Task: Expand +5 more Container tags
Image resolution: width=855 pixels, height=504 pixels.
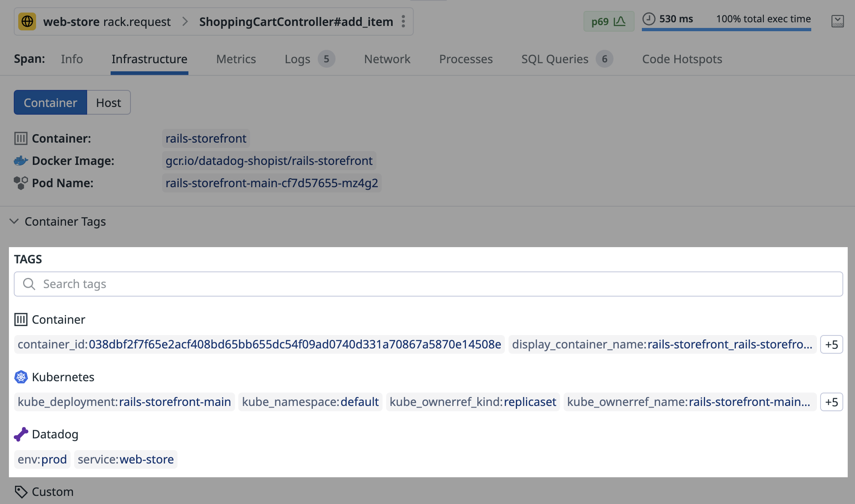Action: click(x=831, y=344)
